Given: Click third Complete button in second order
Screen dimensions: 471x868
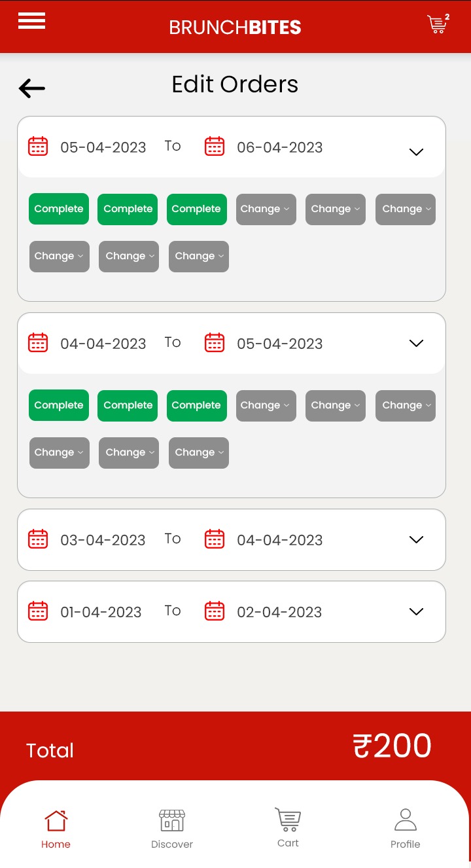Looking at the screenshot, I should click(x=196, y=406).
